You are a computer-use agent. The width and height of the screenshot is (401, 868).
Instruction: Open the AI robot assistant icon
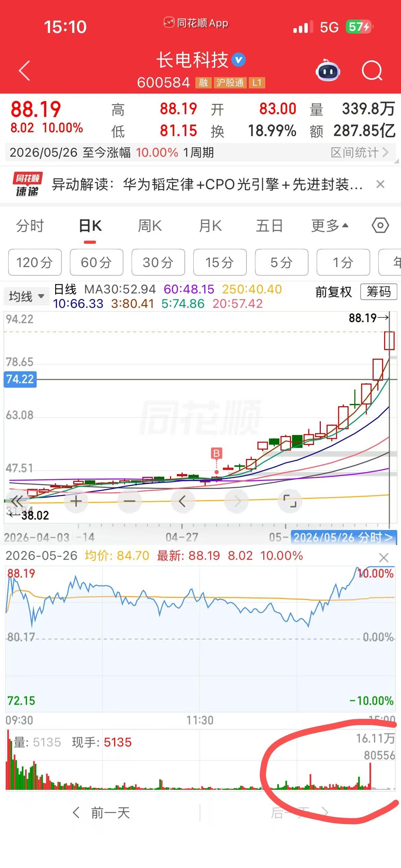(x=328, y=70)
